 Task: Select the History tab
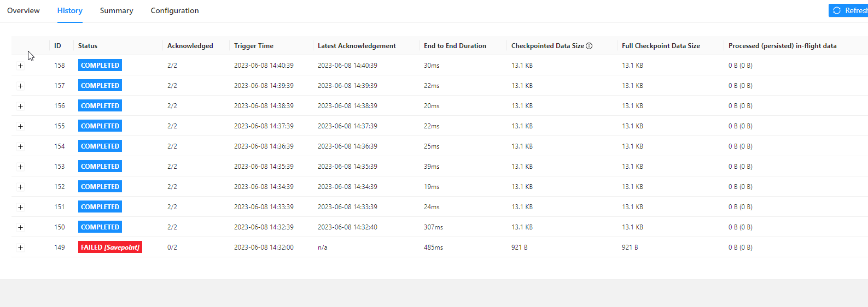click(70, 10)
